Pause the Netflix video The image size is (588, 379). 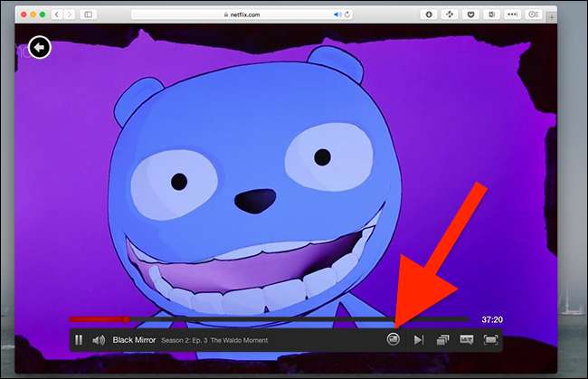[x=79, y=340]
